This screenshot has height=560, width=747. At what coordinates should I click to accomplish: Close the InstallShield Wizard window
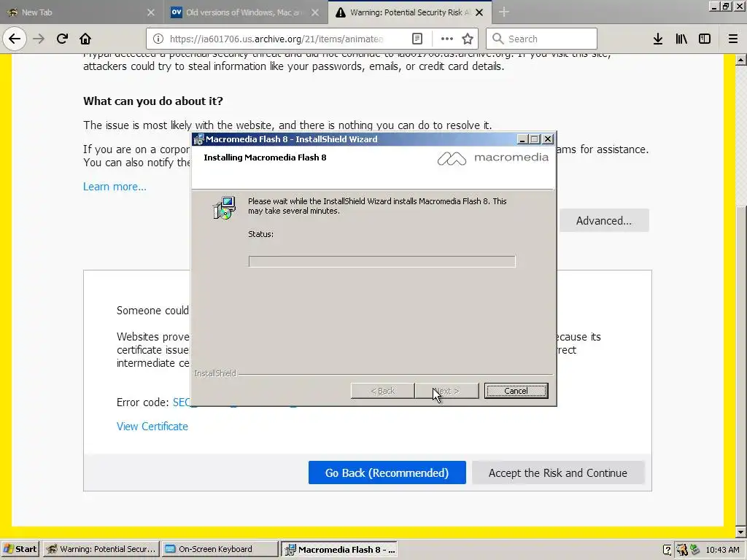pyautogui.click(x=548, y=139)
